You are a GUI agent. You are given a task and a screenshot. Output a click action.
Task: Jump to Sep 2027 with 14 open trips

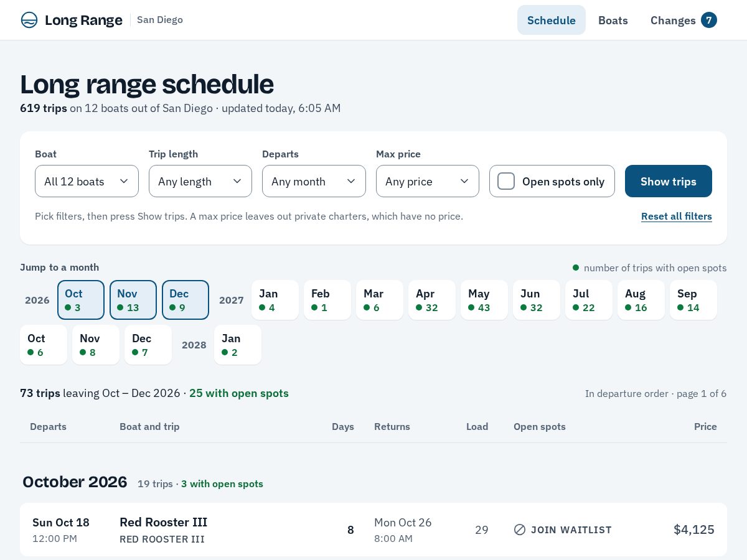pos(693,300)
